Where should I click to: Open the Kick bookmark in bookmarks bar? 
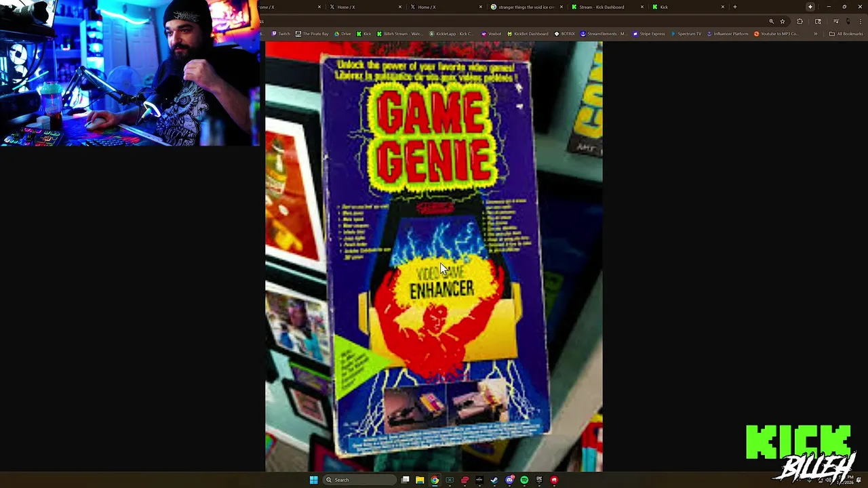(x=363, y=34)
